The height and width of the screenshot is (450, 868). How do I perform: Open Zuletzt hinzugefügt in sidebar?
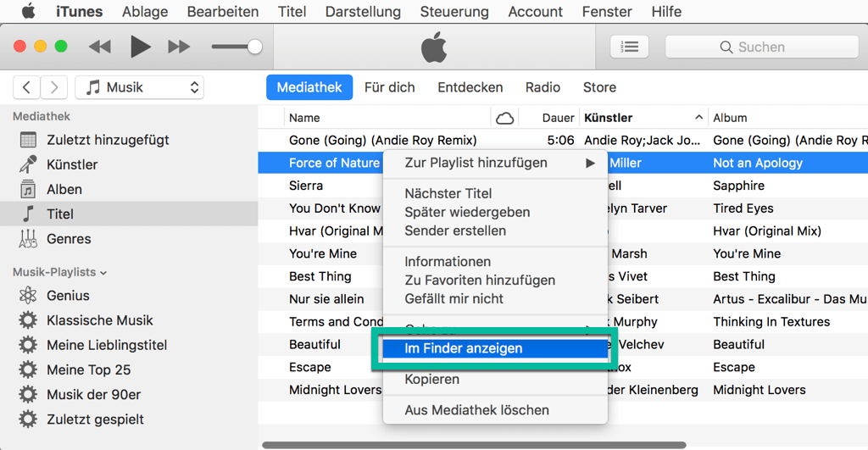point(129,140)
